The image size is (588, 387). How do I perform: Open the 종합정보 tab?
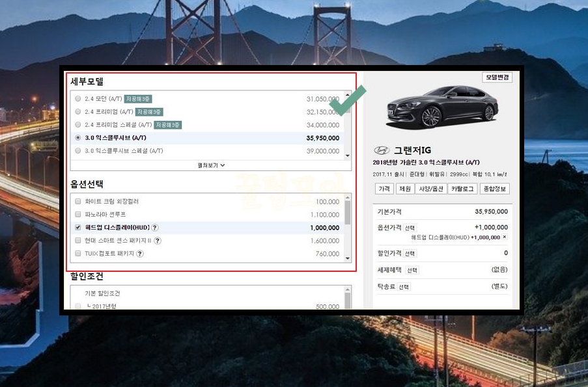[x=495, y=189]
